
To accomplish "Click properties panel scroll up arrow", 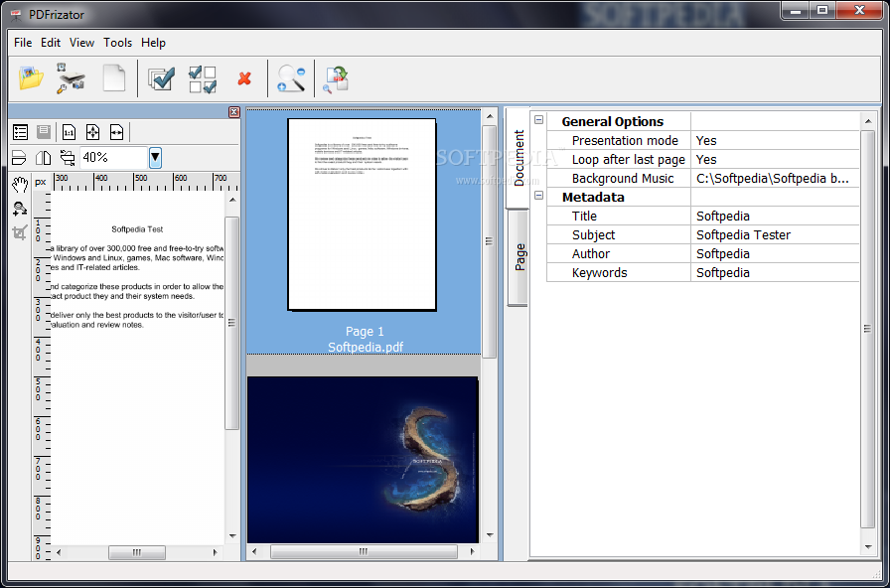I will pyautogui.click(x=867, y=120).
